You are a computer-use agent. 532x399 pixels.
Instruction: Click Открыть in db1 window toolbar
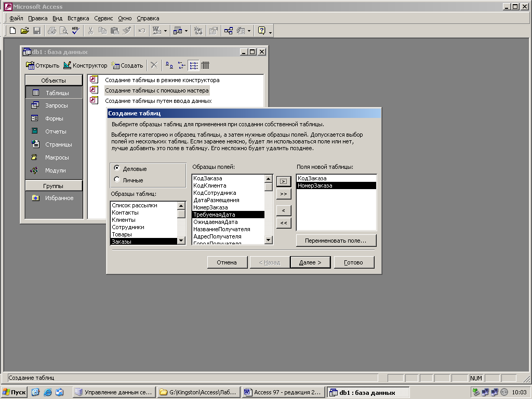pos(43,65)
